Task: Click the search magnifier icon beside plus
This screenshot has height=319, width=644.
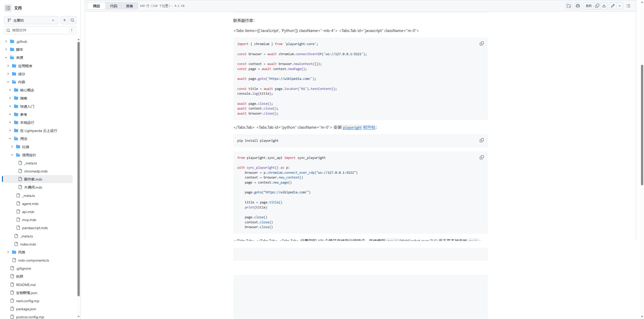Action: [73, 20]
